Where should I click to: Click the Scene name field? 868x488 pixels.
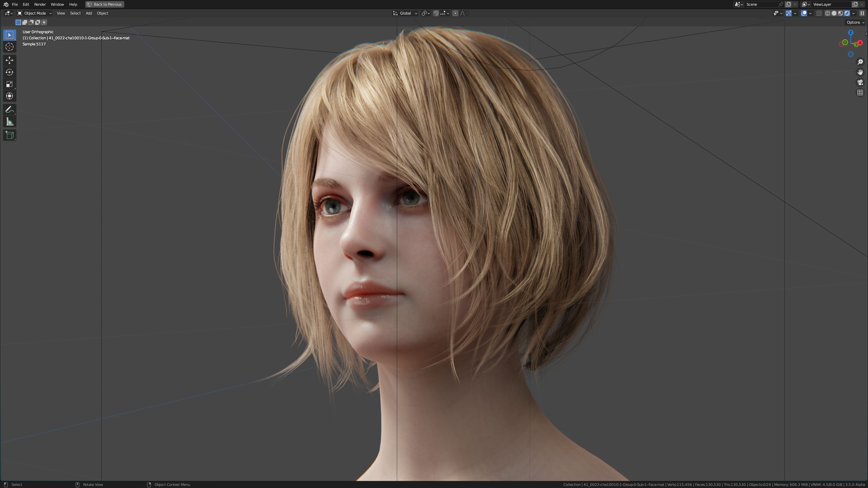point(761,4)
